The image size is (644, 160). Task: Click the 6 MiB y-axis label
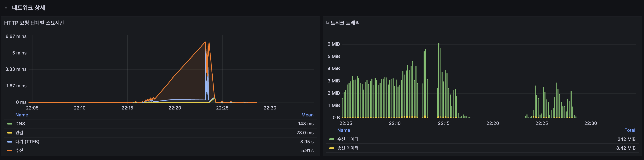[x=334, y=44]
